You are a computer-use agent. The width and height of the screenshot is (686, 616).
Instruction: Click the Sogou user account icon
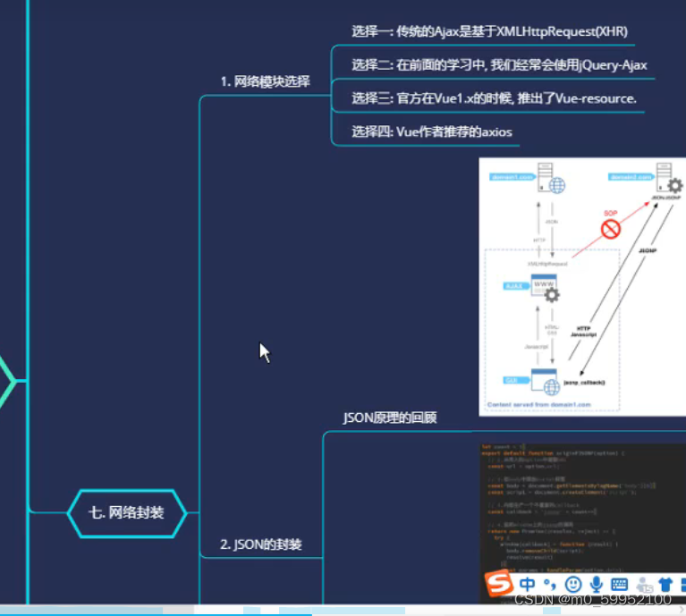pyautogui.click(x=644, y=585)
